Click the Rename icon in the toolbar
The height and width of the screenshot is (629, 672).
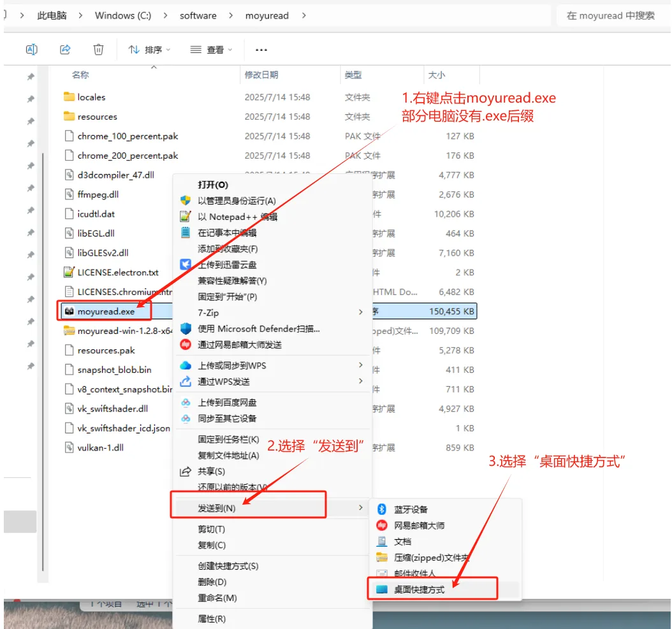coord(31,49)
